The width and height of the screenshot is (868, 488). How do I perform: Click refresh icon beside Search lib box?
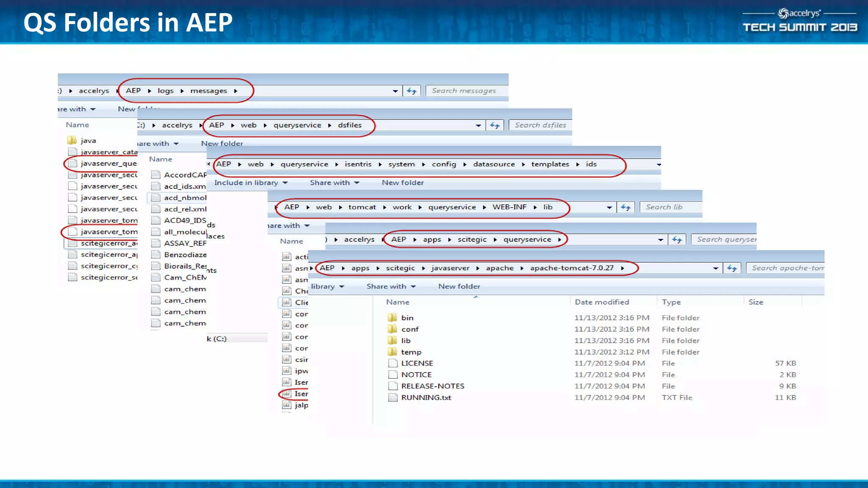626,207
